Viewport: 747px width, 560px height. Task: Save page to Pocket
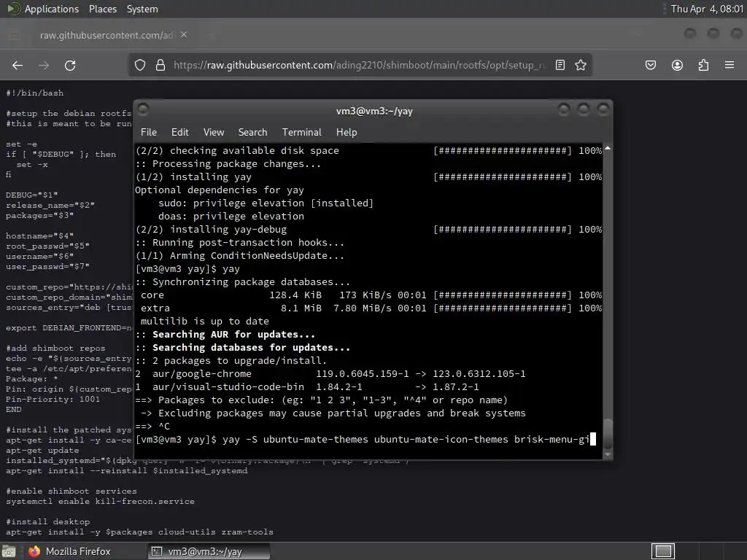650,65
